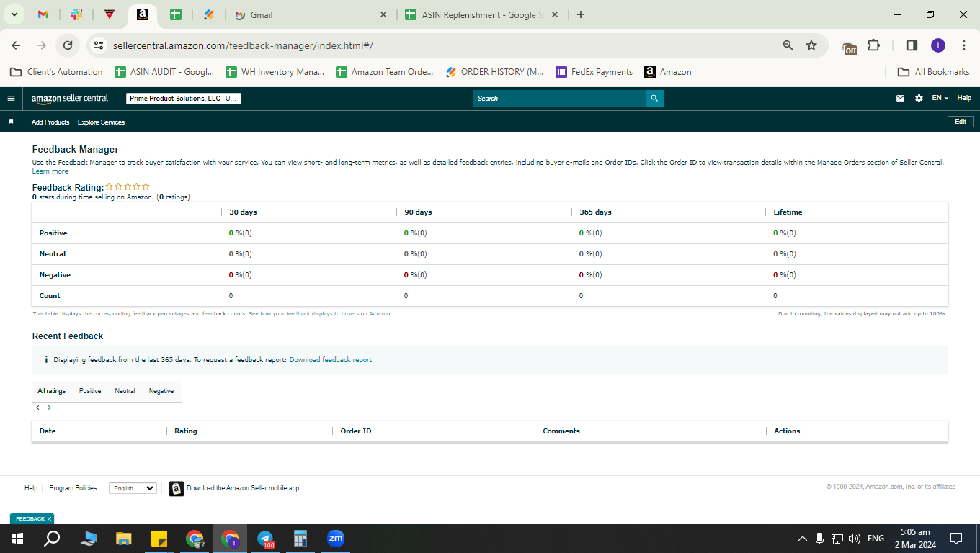The image size is (980, 553).
Task: Go to previous feedback page arrow
Action: pyautogui.click(x=37, y=408)
